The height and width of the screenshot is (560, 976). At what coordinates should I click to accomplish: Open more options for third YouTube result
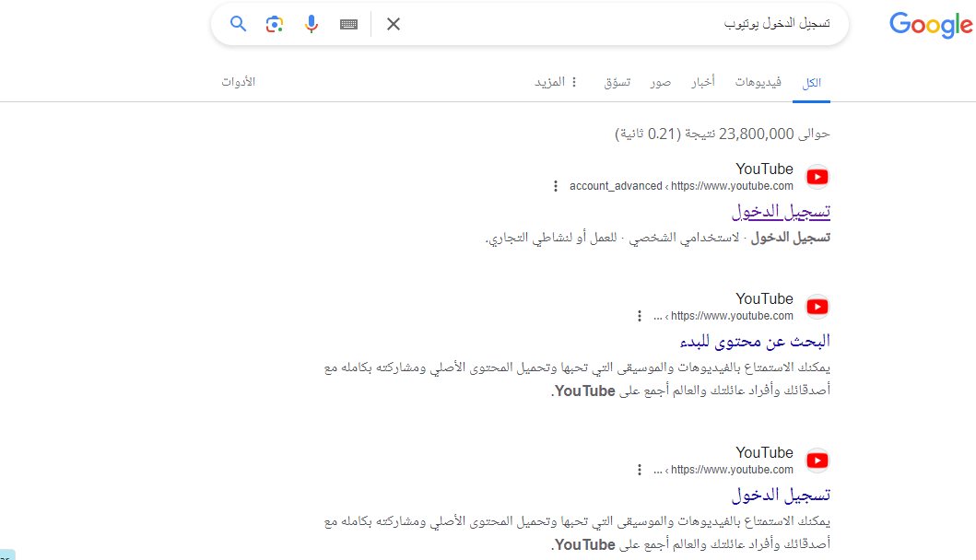[640, 470]
